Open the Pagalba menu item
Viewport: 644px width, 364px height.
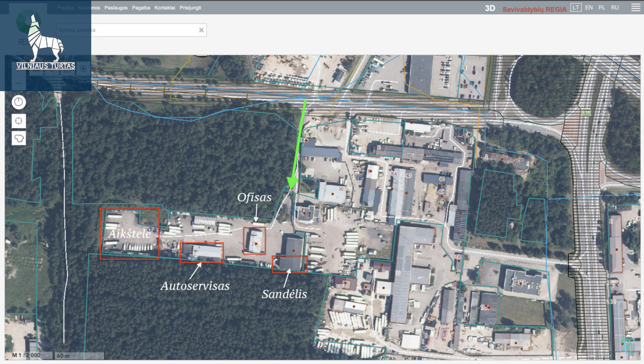tap(141, 8)
